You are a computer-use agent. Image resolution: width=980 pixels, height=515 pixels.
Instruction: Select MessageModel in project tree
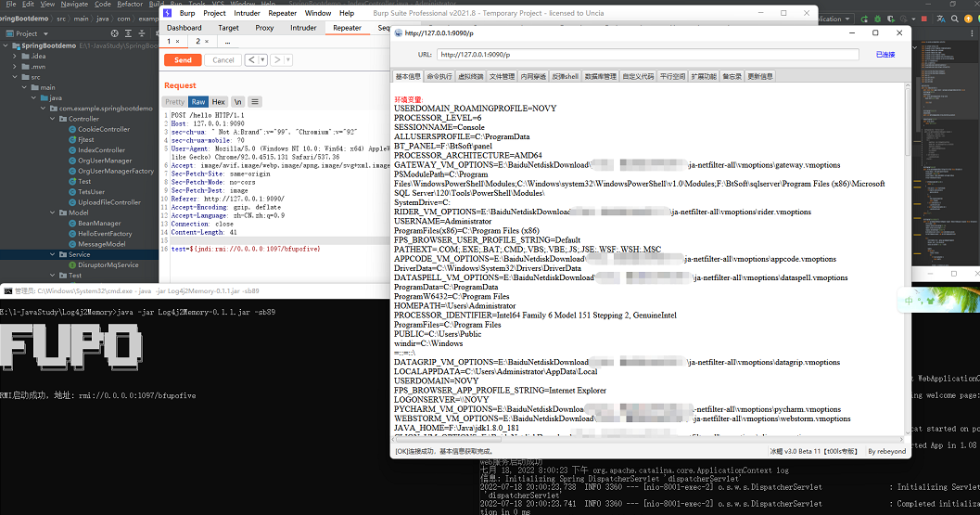pos(101,245)
